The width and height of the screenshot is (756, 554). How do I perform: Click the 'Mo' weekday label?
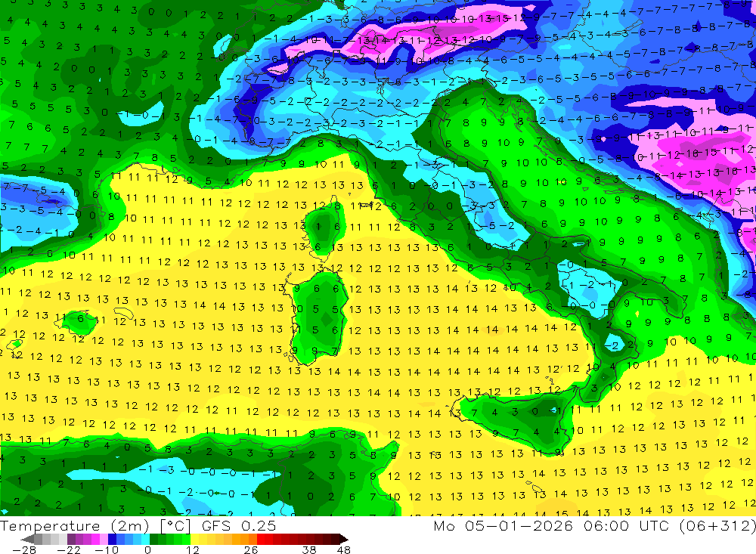[x=444, y=526]
